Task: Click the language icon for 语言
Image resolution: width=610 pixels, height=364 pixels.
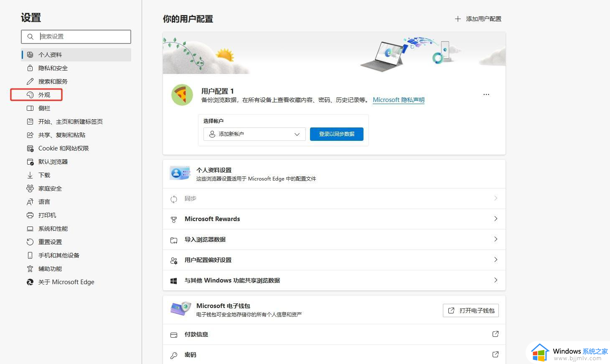Action: pos(30,202)
